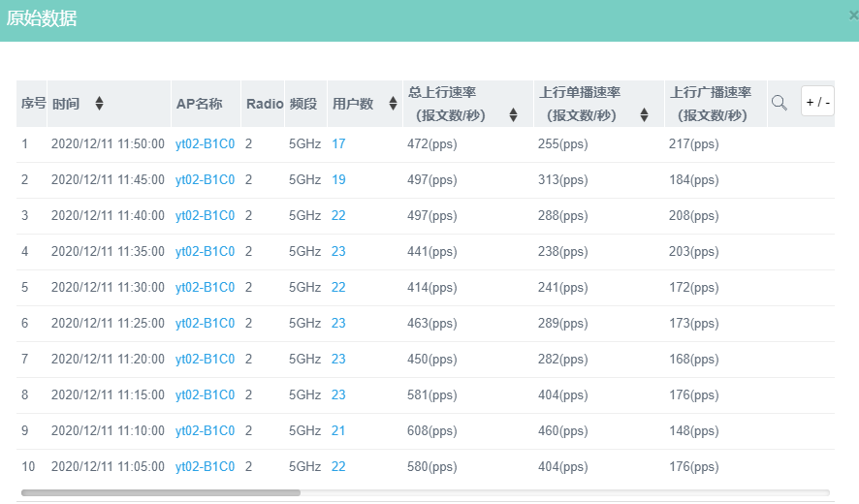The height and width of the screenshot is (504, 859).
Task: Click the 463(pps) total uplink value
Action: (431, 323)
